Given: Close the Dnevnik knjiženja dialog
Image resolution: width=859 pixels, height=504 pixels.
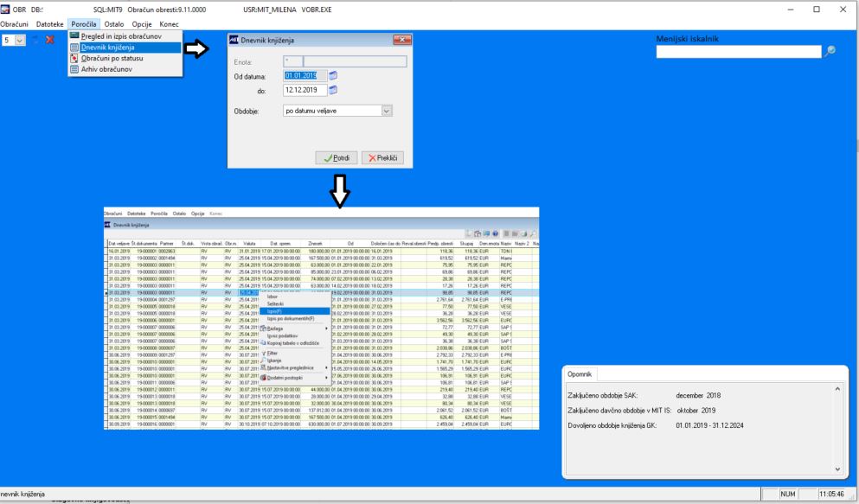Looking at the screenshot, I should (402, 40).
